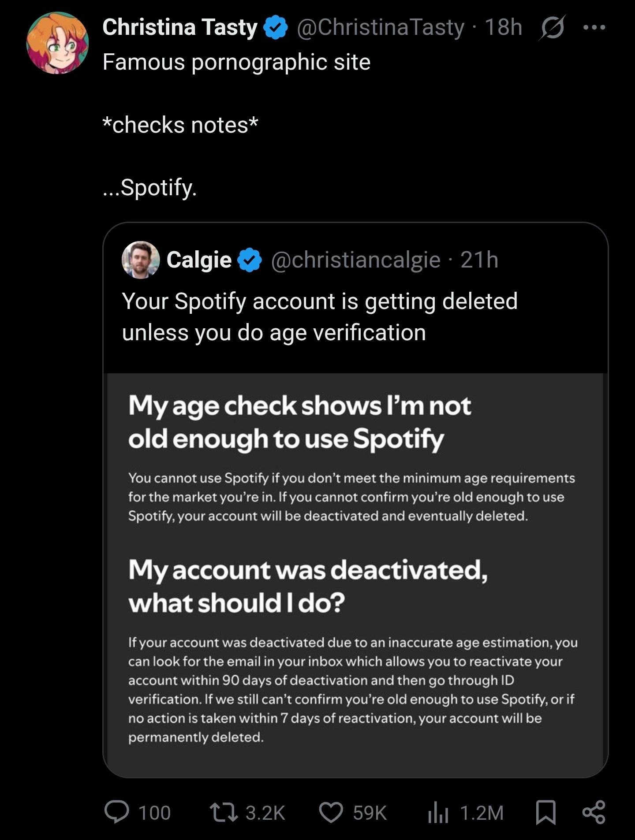Open the @christiancalgie handle
The width and height of the screenshot is (635, 840).
pyautogui.click(x=355, y=260)
